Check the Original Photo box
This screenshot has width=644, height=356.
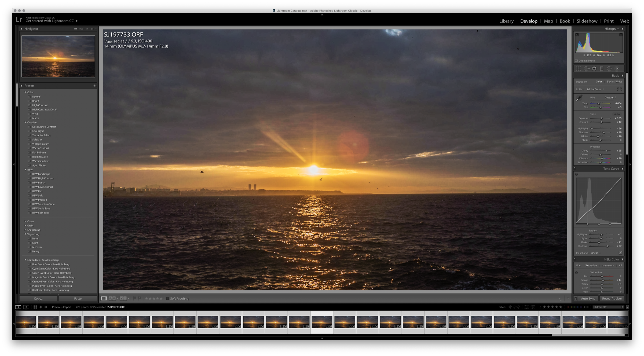(576, 61)
